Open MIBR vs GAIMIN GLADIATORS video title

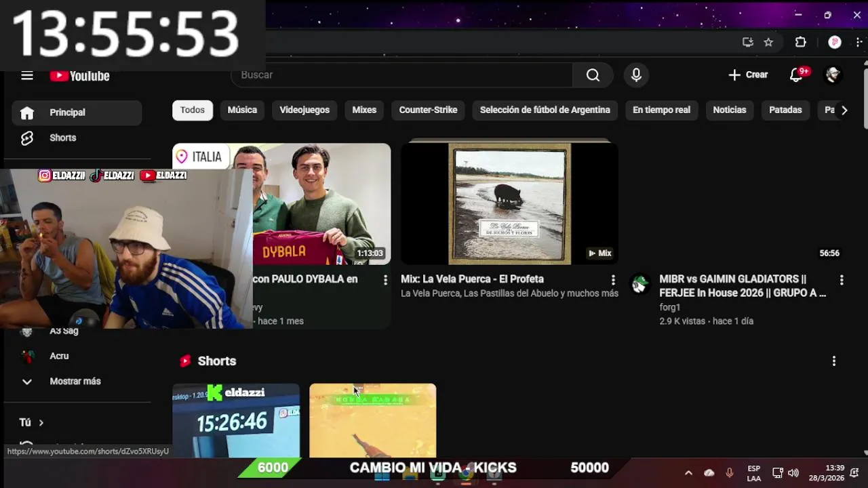tap(743, 286)
